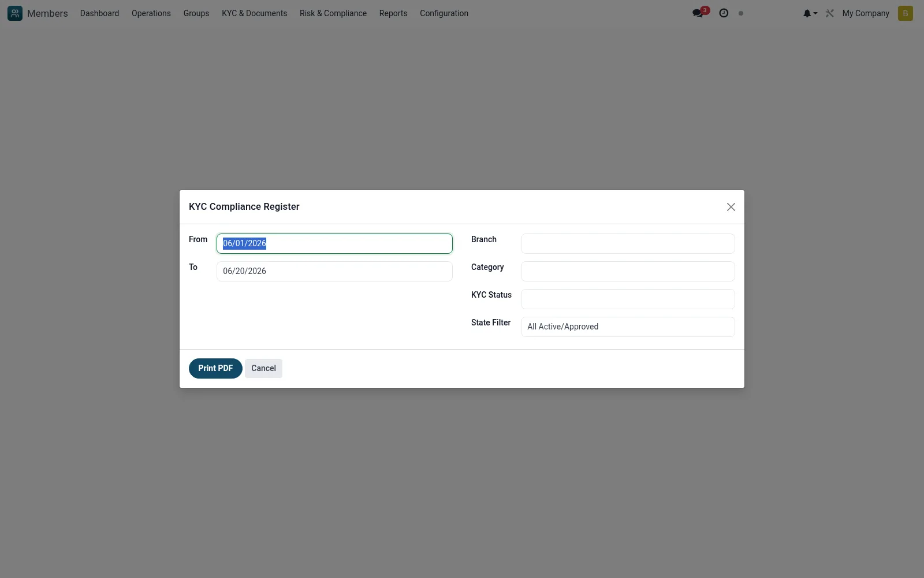Click the Members app title
Viewport: 924px width, 578px height.
(x=47, y=13)
